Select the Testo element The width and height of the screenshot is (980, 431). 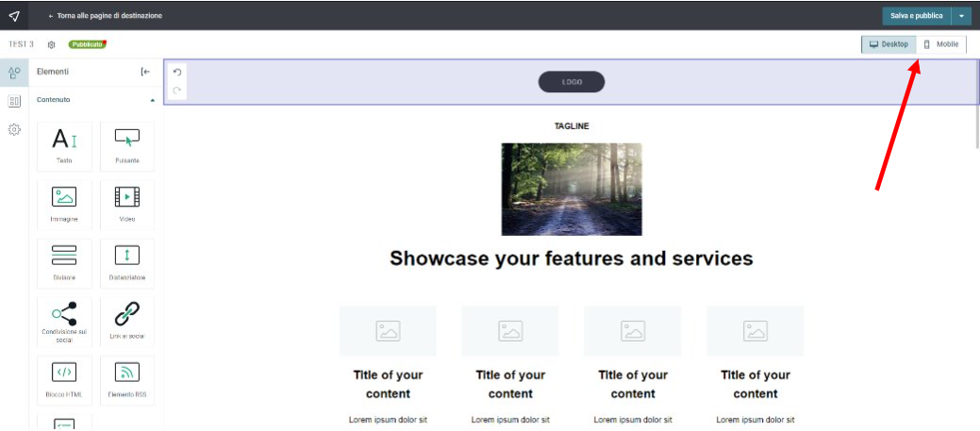pyautogui.click(x=64, y=146)
